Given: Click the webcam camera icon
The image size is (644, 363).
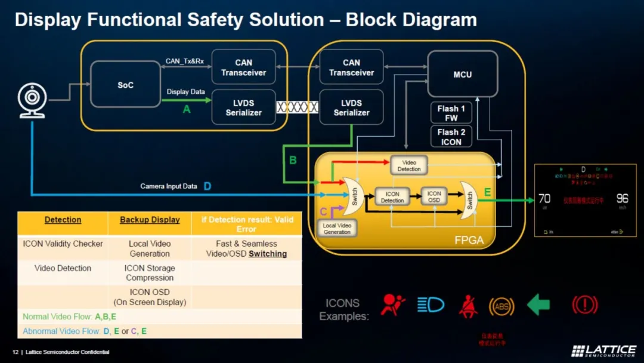Looking at the screenshot, I should tap(32, 101).
